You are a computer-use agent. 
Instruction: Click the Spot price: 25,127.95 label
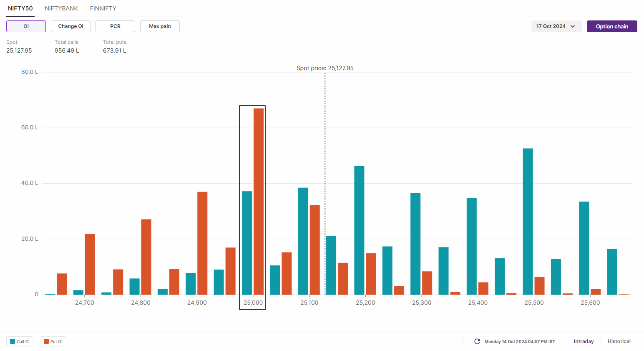point(325,68)
